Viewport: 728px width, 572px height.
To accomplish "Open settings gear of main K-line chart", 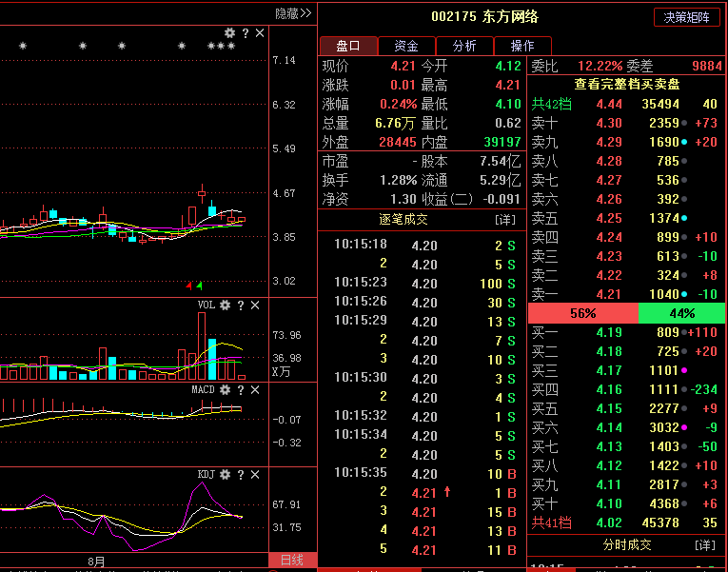I will pyautogui.click(x=230, y=33).
